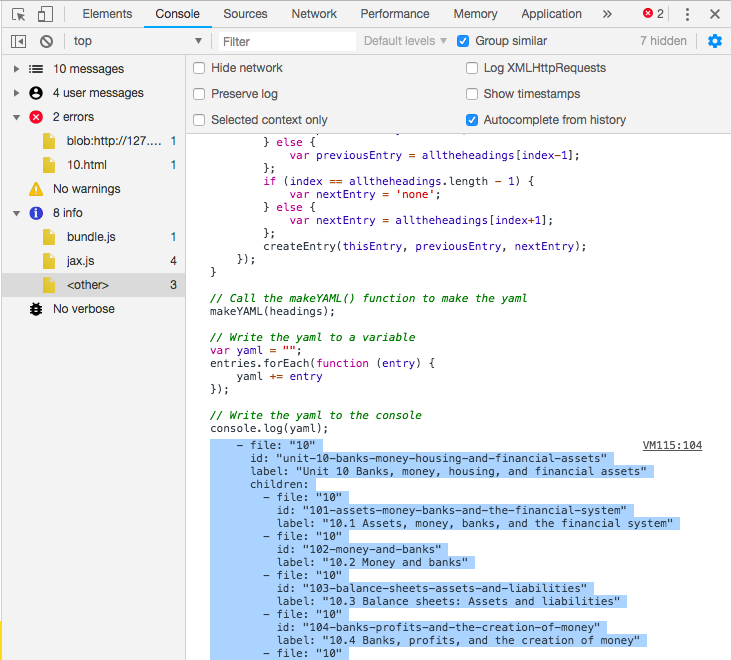This screenshot has width=731, height=660.
Task: Click the file icon next to <other>
Action: (x=49, y=285)
